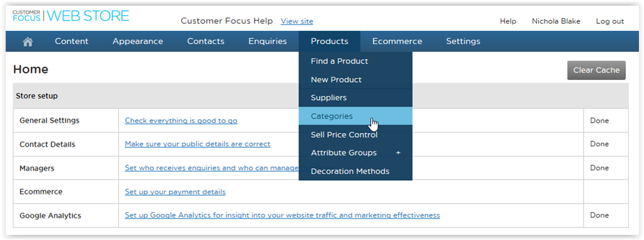
Task: Open the Content menu tab
Action: click(x=72, y=41)
